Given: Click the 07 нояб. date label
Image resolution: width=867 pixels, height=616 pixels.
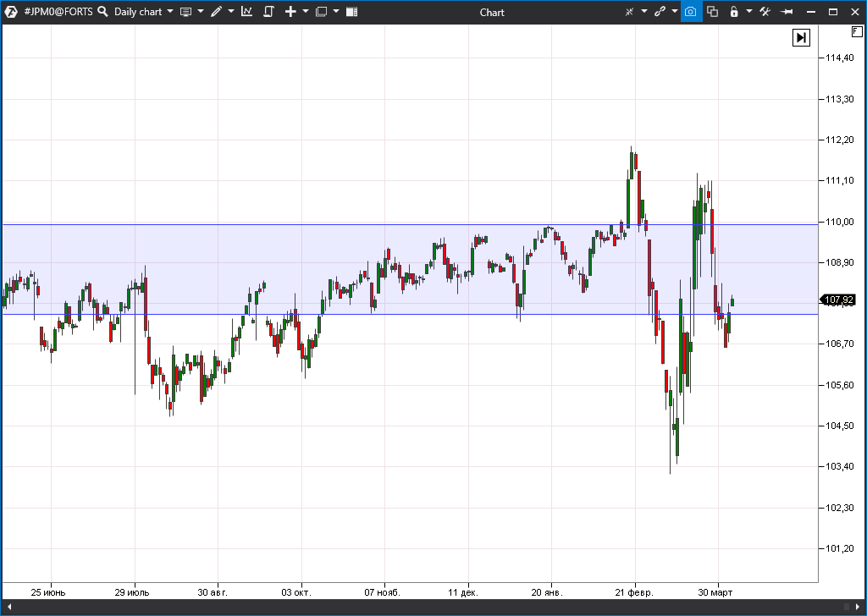Looking at the screenshot, I should [x=382, y=592].
